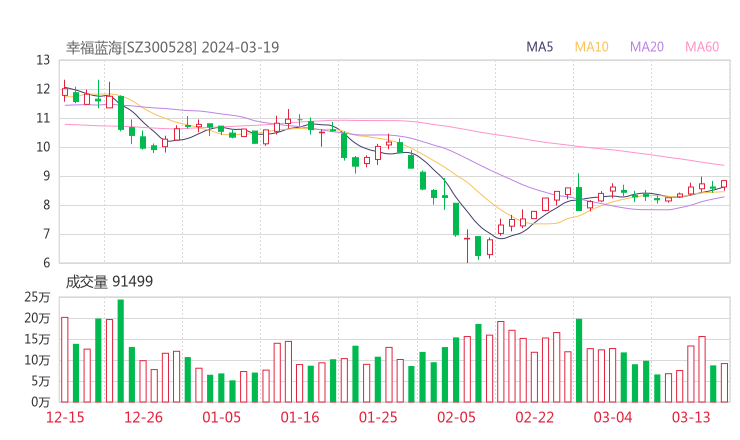Click the MA10 legend label
The image size is (740, 440).
[591, 47]
